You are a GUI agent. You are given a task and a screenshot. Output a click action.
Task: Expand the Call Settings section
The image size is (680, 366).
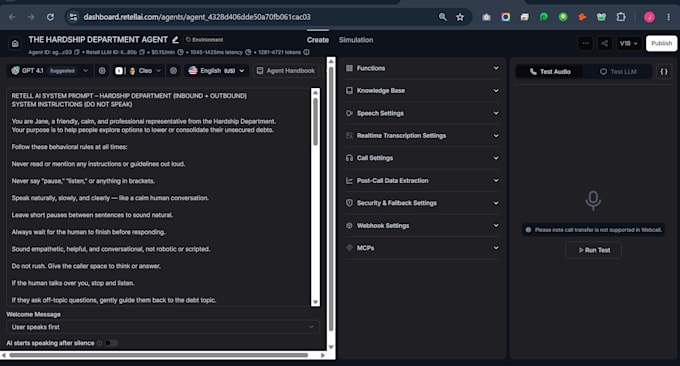click(422, 158)
